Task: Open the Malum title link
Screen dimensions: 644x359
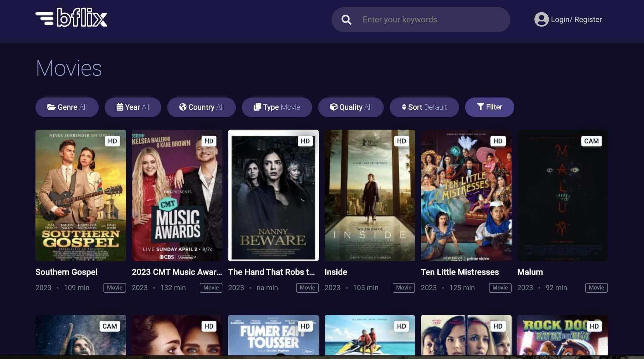Action: pos(530,272)
